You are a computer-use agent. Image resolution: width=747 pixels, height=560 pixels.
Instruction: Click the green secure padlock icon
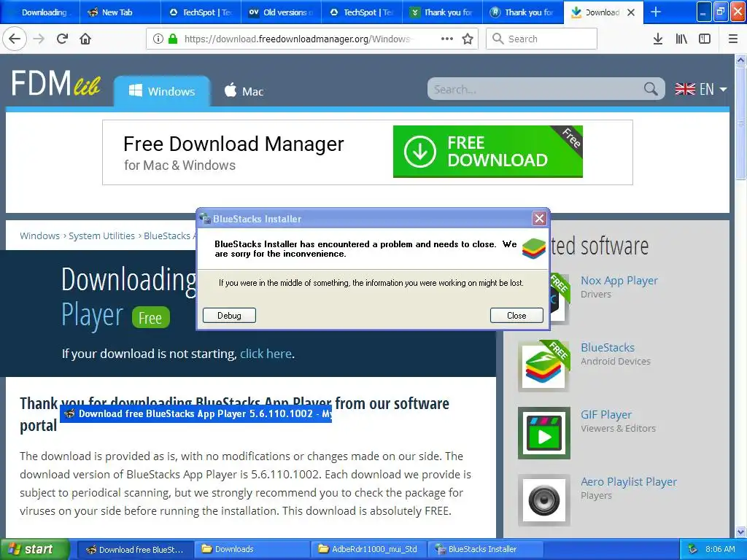click(172, 39)
